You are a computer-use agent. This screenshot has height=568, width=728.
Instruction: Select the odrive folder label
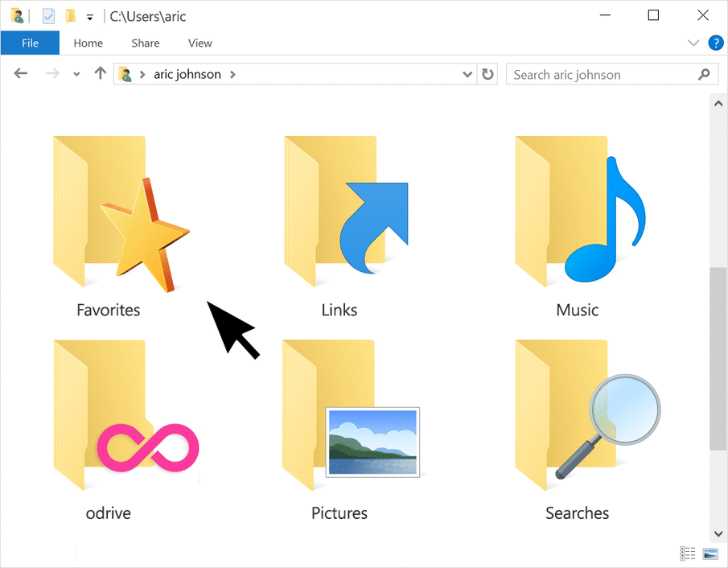coord(108,513)
